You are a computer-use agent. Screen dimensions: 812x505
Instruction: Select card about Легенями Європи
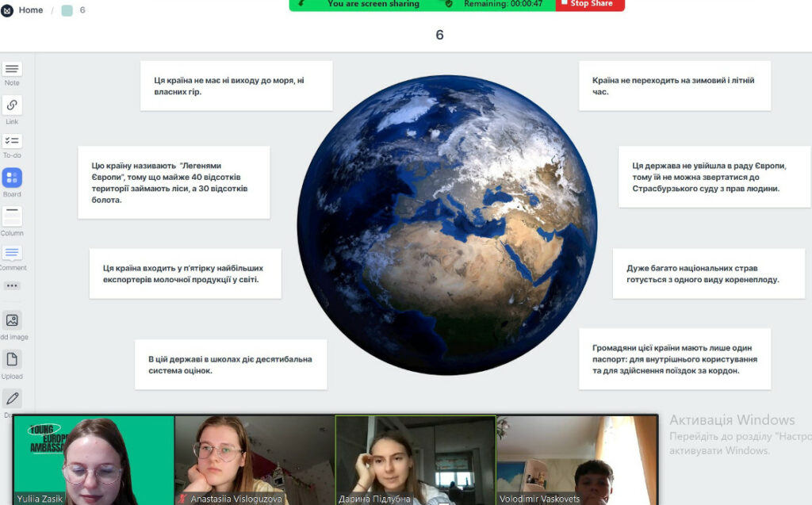[174, 182]
